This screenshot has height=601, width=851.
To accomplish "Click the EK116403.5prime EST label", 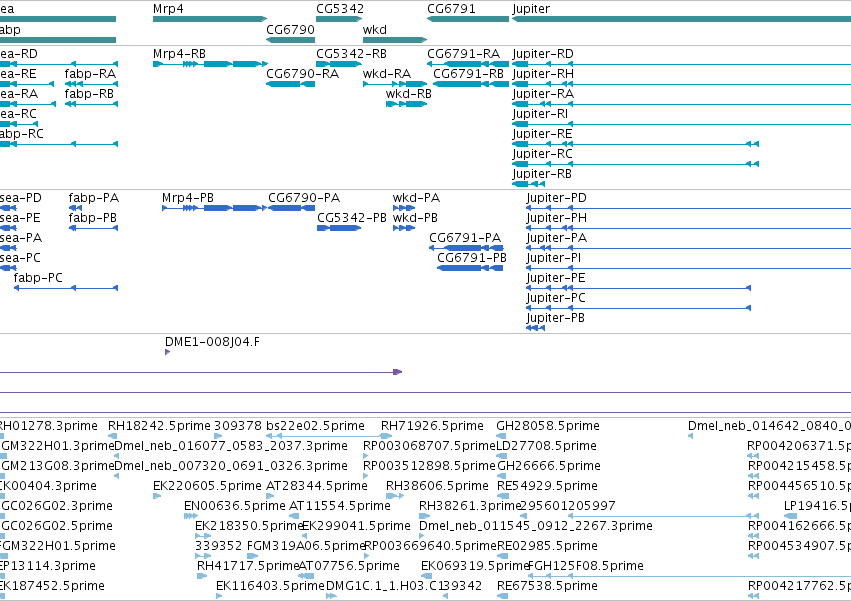I will pos(270,586).
